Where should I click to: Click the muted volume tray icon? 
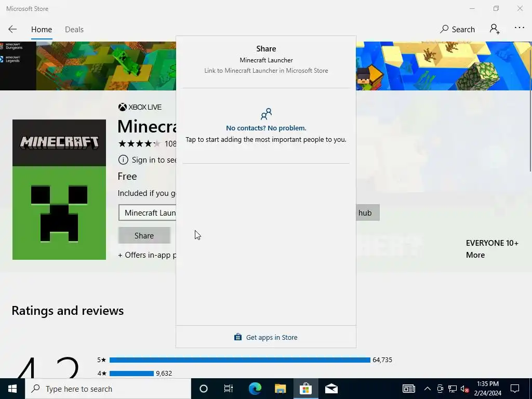click(465, 389)
